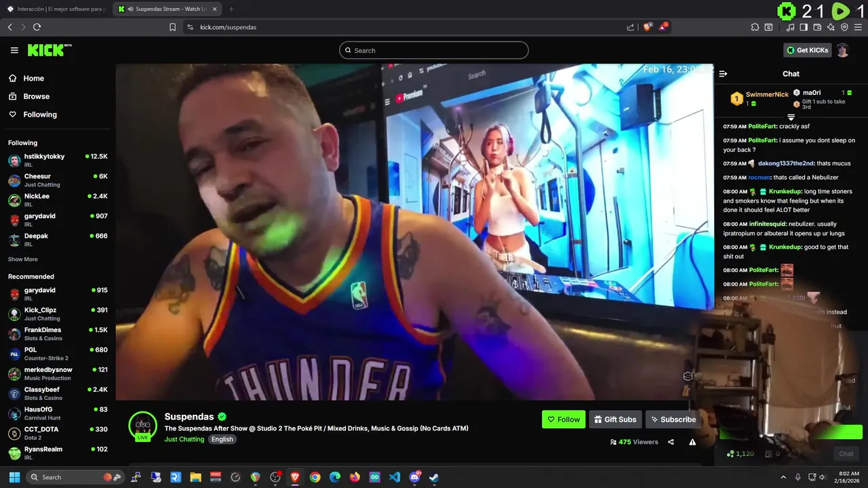
Task: Select CCT_DOTA Dota 2 channel
Action: 58,433
